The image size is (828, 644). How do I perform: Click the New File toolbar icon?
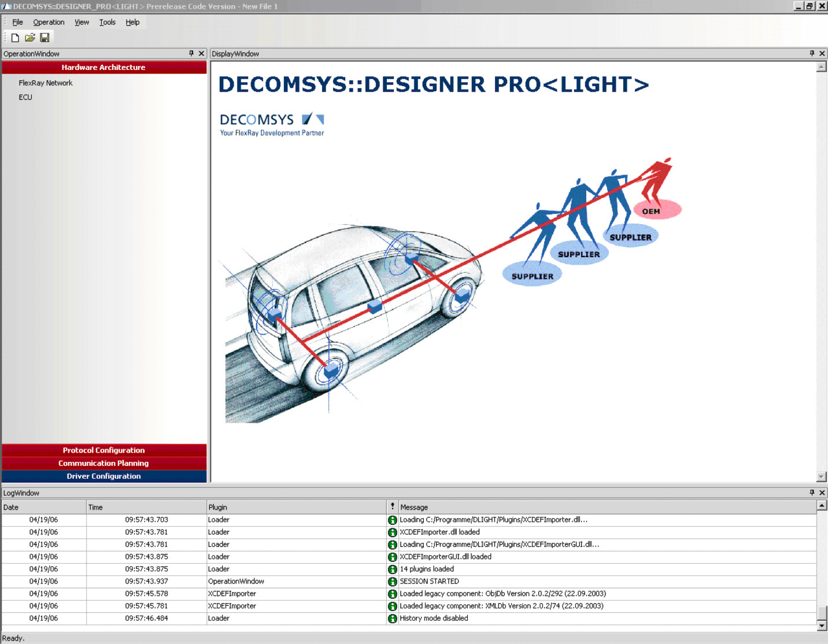15,38
